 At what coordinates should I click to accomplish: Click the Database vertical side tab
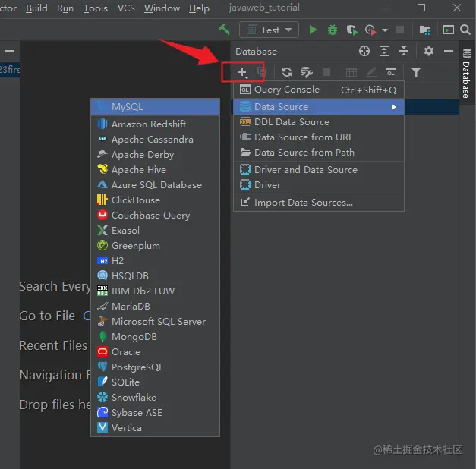click(x=467, y=74)
